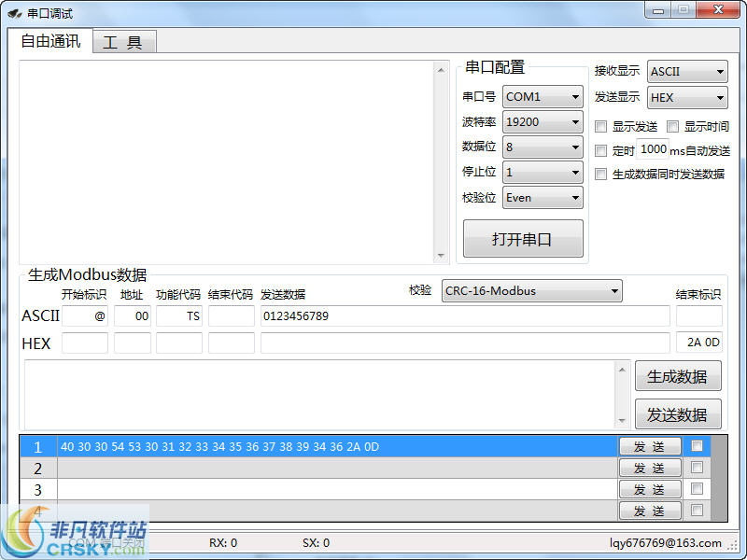Screen dimensions: 747x560
Task: Click the 打开串口 open port button
Action: coord(522,239)
